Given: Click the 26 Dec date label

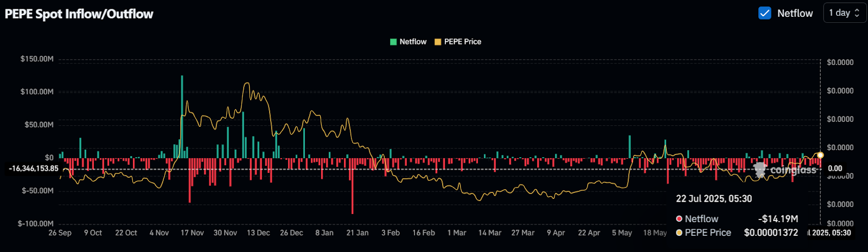Looking at the screenshot, I should point(291,232).
